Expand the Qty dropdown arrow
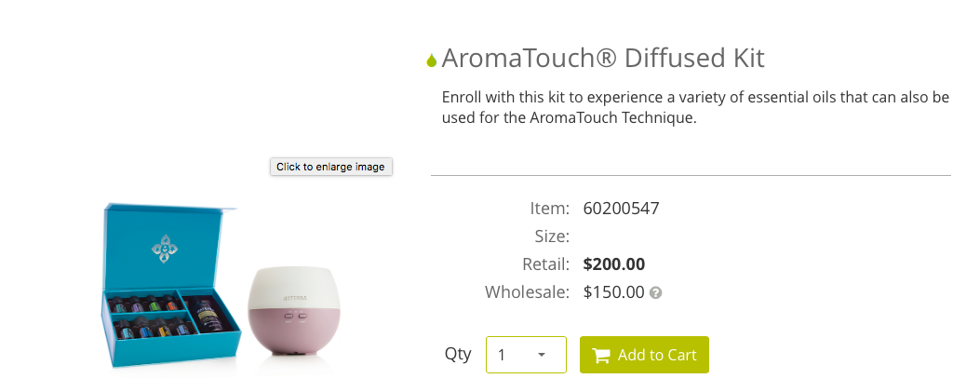The image size is (980, 392). coord(542,355)
